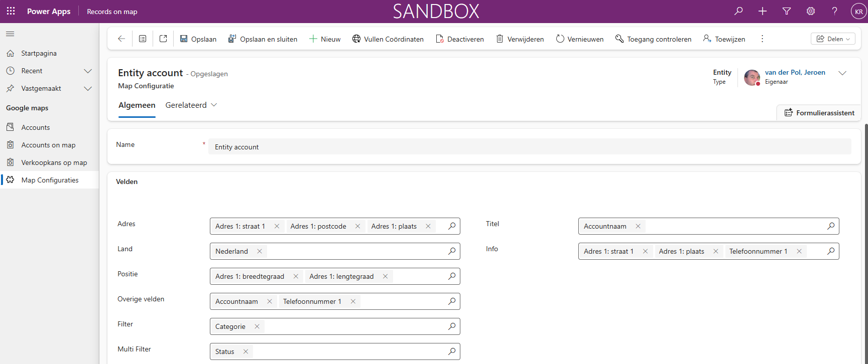The width and height of the screenshot is (868, 364).
Task: Open the record set list icon
Action: (143, 39)
